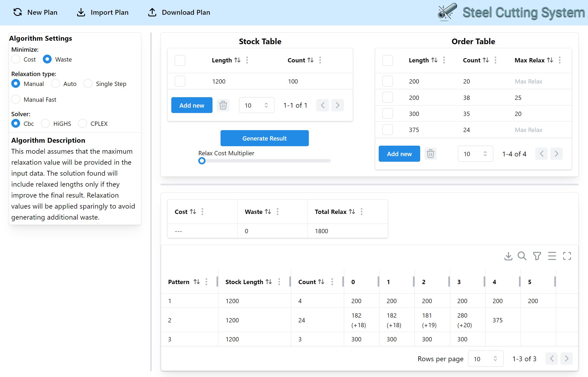588x377 pixels.
Task: Choose HiGHS solver option
Action: (45, 123)
